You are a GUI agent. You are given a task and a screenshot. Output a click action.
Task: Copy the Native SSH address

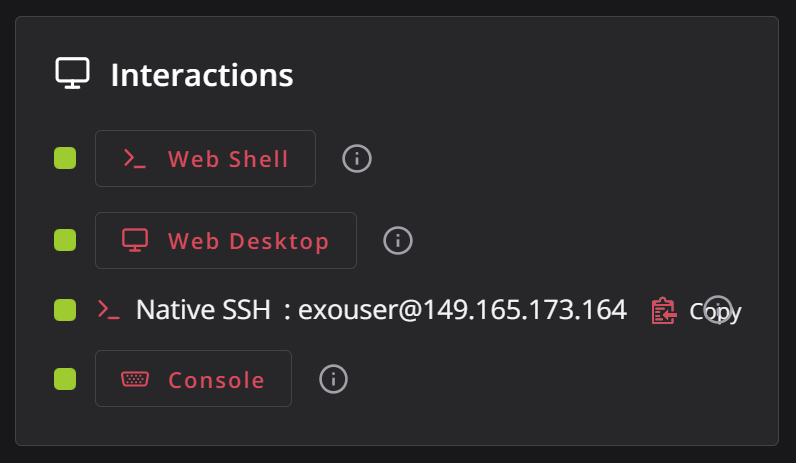696,311
